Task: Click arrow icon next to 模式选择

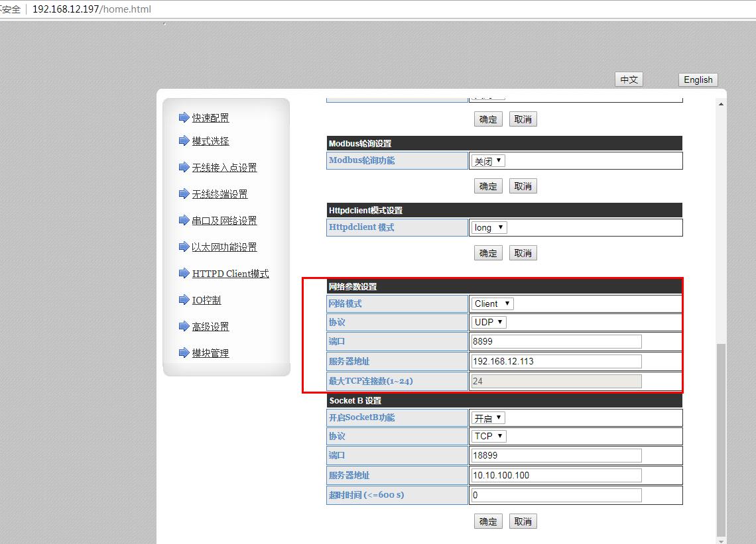Action: coord(184,140)
